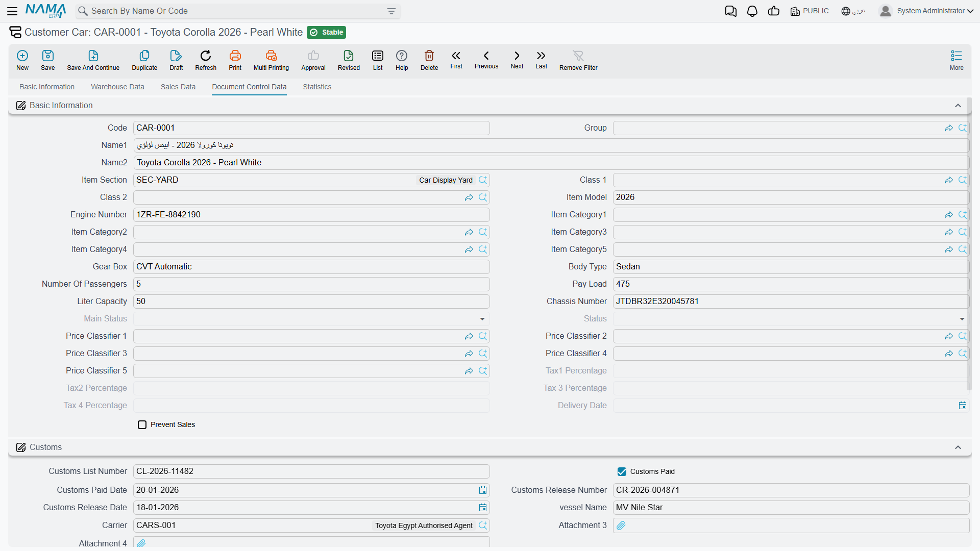Open search filter options icon
This screenshot has width=980, height=551.
(x=391, y=11)
